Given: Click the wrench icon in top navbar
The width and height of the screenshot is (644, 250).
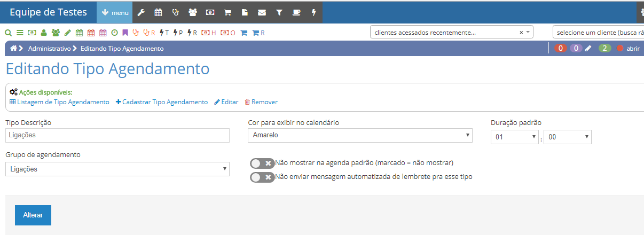Looking at the screenshot, I should coord(141,12).
